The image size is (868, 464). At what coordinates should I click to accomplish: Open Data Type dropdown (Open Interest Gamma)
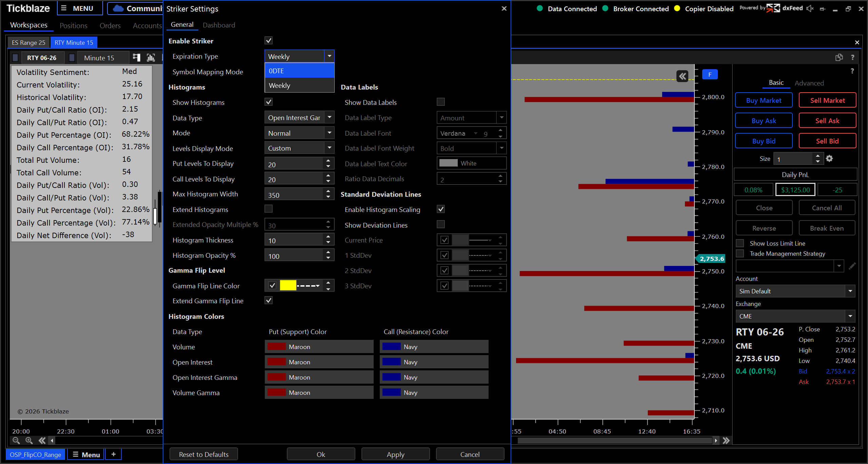point(299,118)
